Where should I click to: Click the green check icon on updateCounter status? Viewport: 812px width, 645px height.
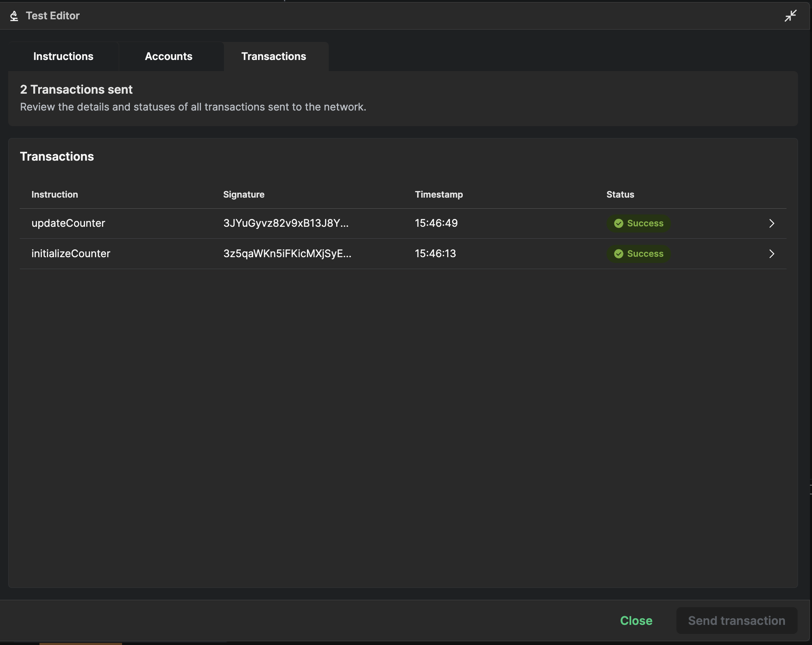(618, 223)
